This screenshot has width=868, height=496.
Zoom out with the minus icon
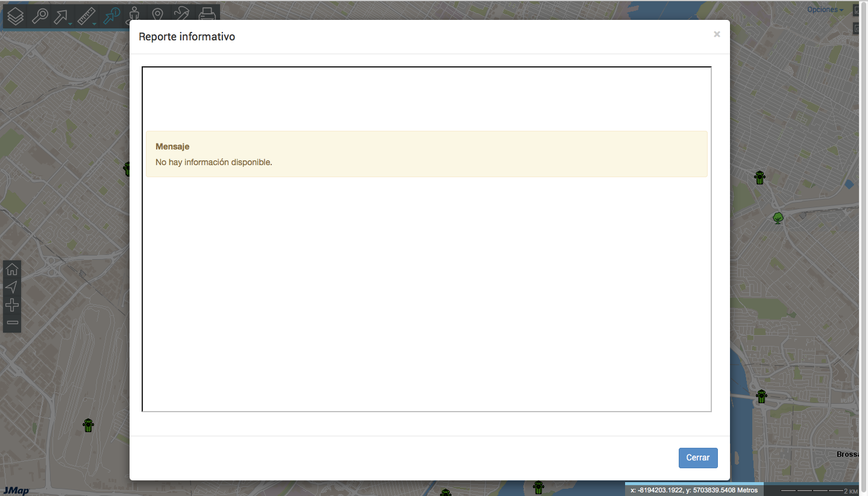coord(12,322)
